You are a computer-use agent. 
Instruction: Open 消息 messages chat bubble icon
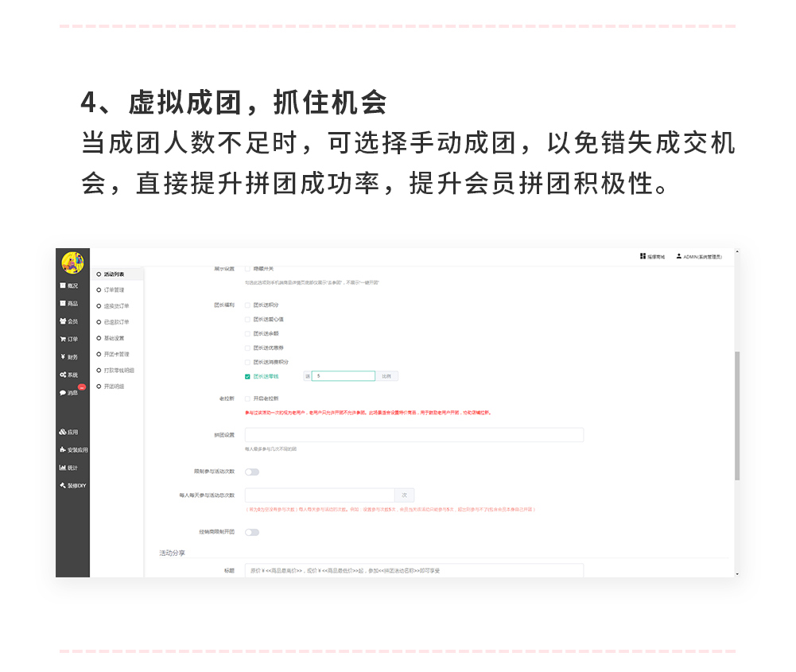[x=63, y=393]
